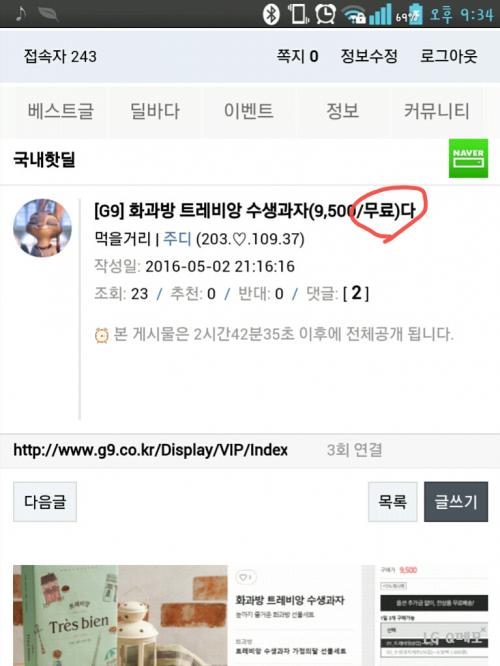
Task: Open the author's Judy Hopps avatar
Action: (42, 228)
